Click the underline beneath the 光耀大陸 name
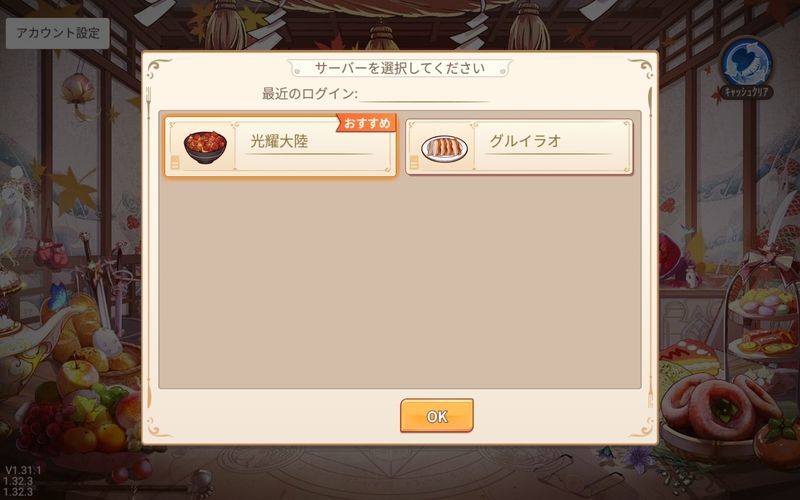This screenshot has height=500, width=800. point(309,154)
